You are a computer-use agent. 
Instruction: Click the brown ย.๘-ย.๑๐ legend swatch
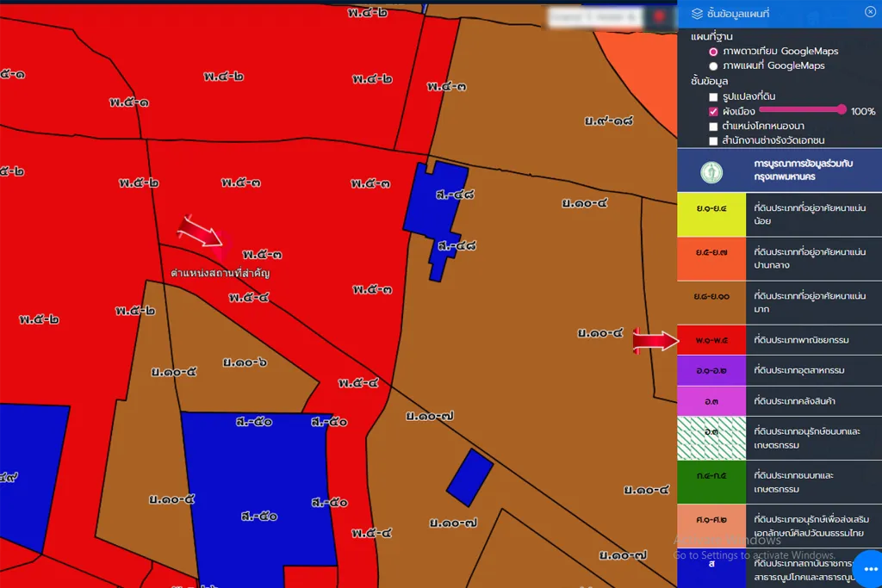(711, 302)
